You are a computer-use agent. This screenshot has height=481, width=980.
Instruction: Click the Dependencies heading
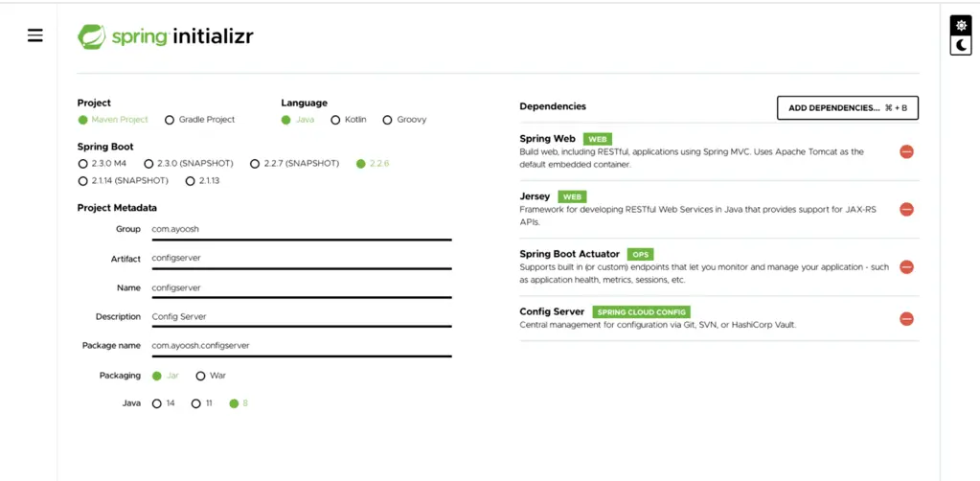[x=553, y=106]
